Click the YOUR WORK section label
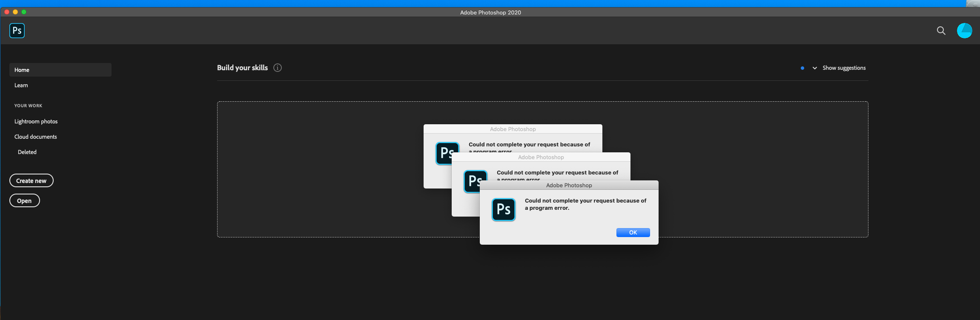980x320 pixels. point(28,106)
